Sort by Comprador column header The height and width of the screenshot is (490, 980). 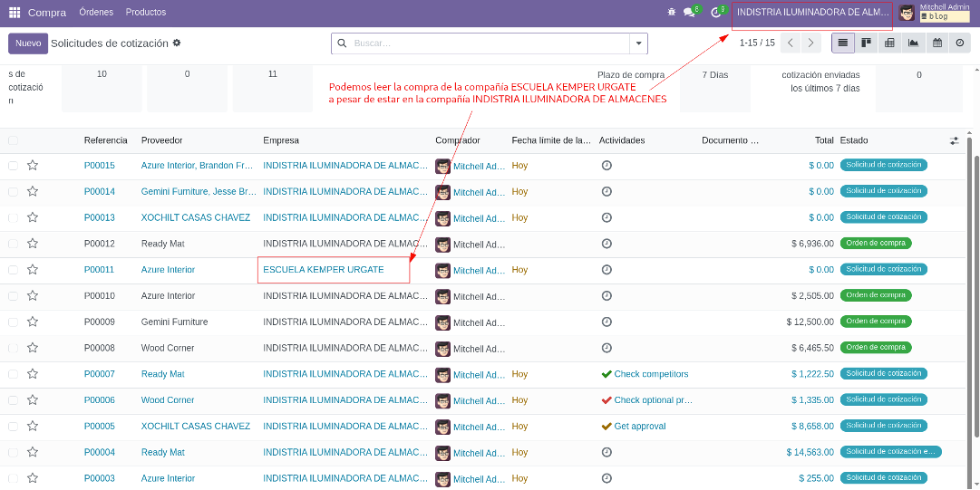point(458,140)
